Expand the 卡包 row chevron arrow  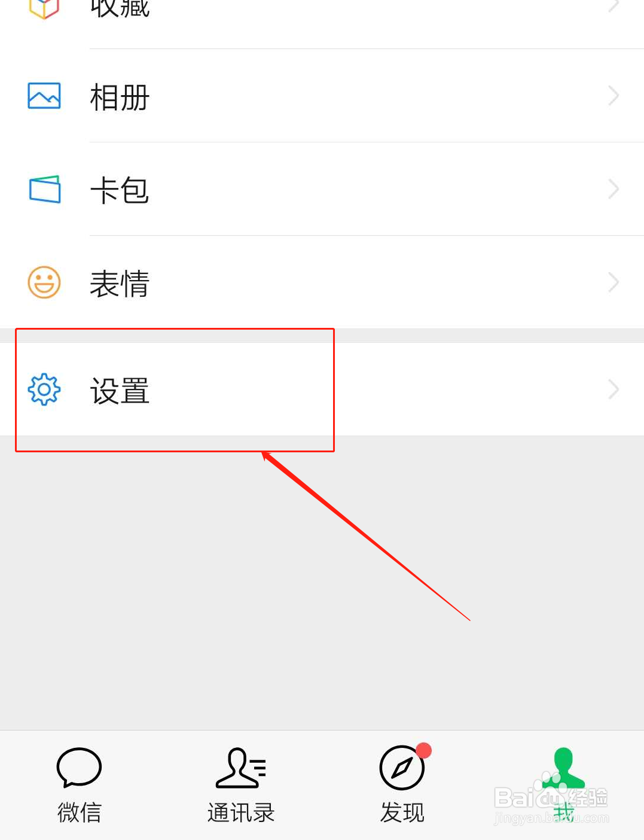point(614,189)
